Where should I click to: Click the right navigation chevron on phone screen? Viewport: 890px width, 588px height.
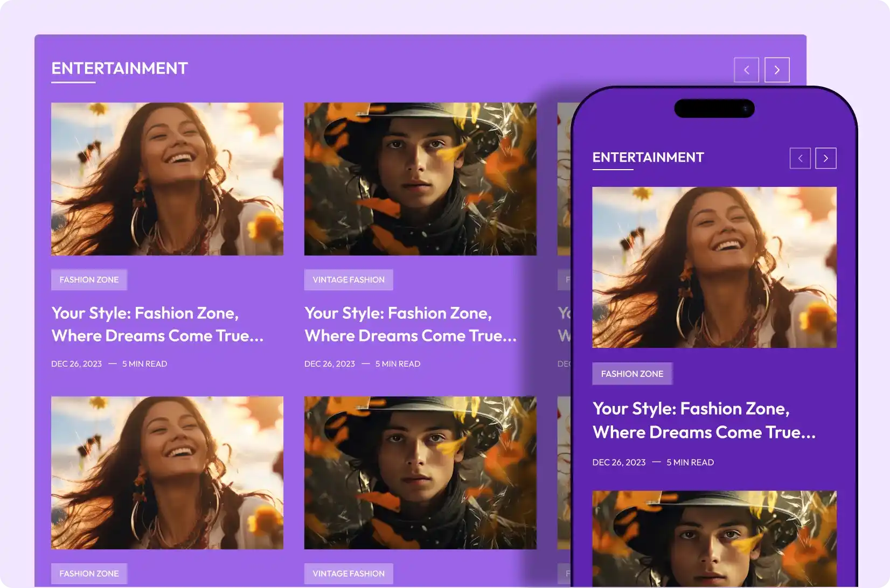point(826,158)
